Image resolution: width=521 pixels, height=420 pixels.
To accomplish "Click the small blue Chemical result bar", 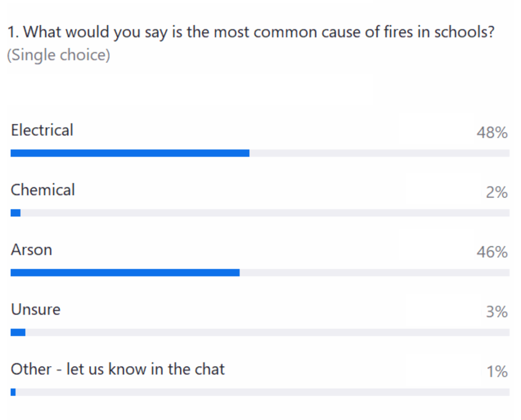I will click(16, 213).
